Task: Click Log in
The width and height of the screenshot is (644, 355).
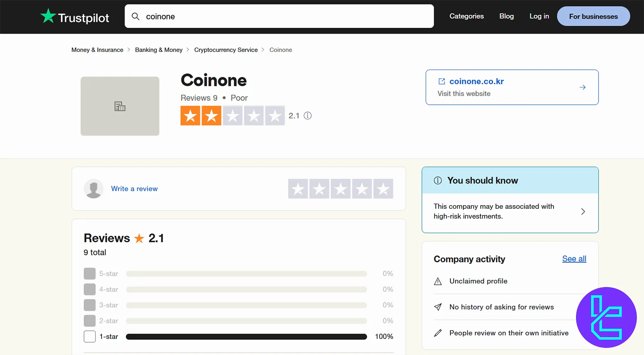Action: [x=539, y=16]
